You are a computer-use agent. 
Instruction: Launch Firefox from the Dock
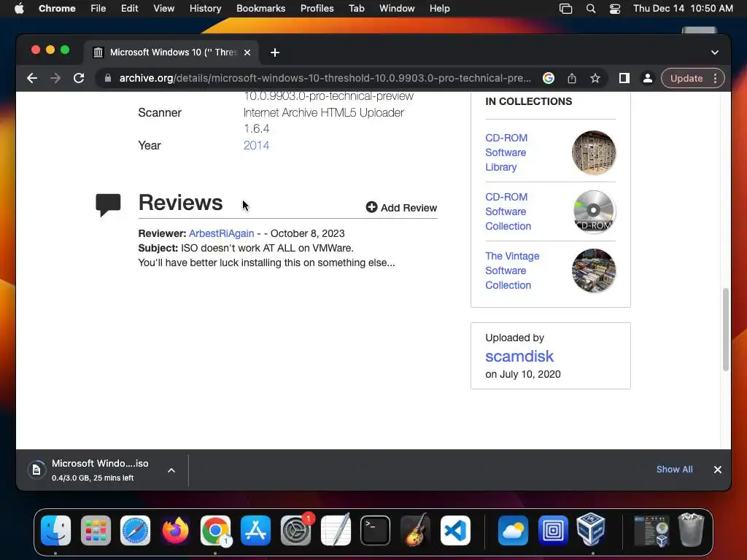click(175, 530)
